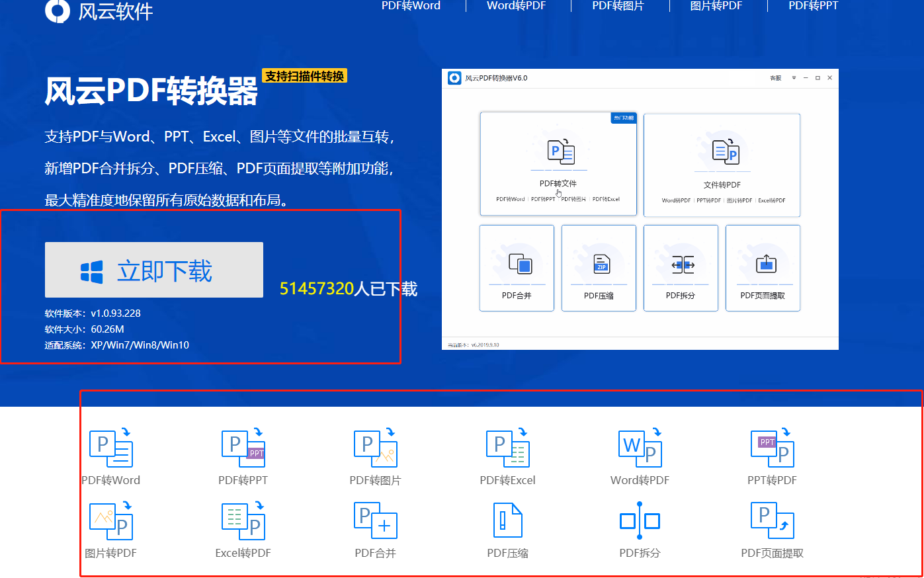Viewport: 924px width, 578px height.
Task: Click the 51457320人已下载 download count
Action: (349, 289)
